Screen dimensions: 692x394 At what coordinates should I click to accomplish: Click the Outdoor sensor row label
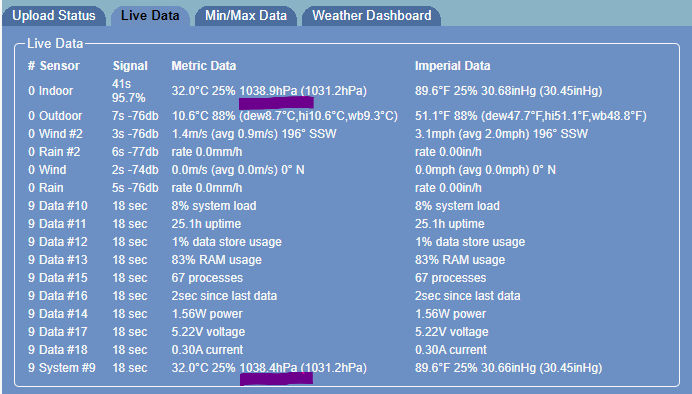point(55,116)
